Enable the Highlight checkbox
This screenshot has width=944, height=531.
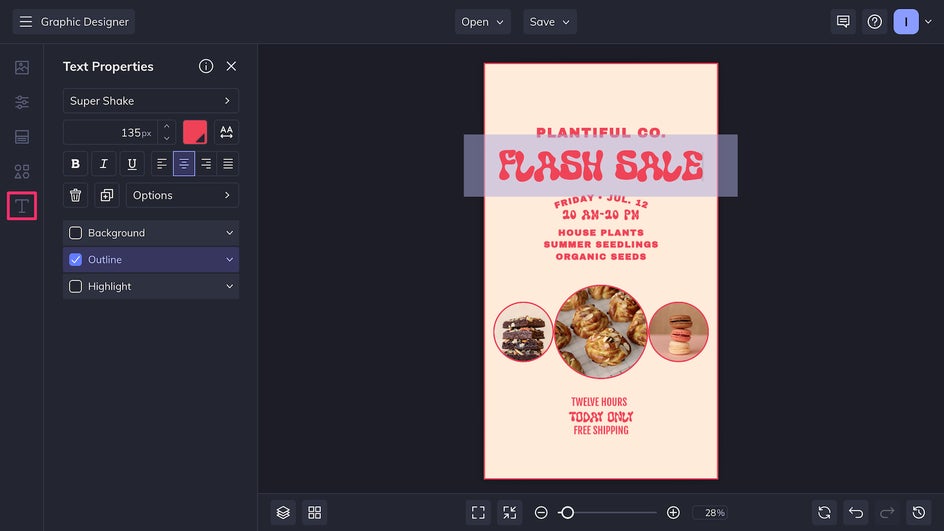76,287
